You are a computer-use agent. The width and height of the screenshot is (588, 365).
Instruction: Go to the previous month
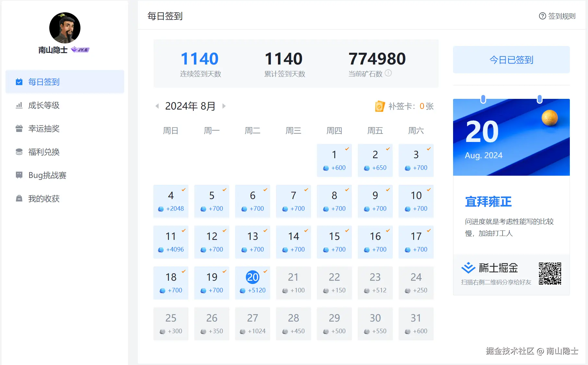pyautogui.click(x=157, y=106)
